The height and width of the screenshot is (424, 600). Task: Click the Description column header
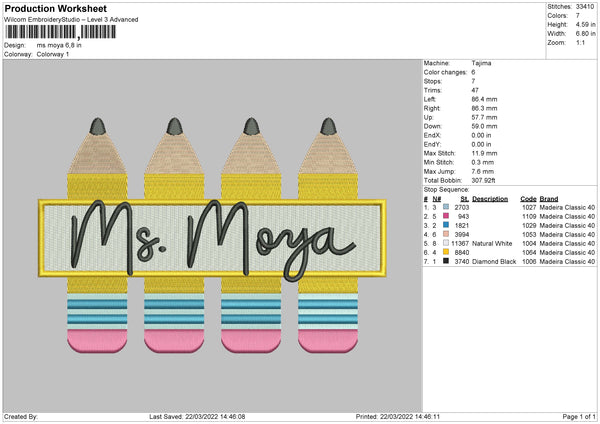click(x=490, y=198)
